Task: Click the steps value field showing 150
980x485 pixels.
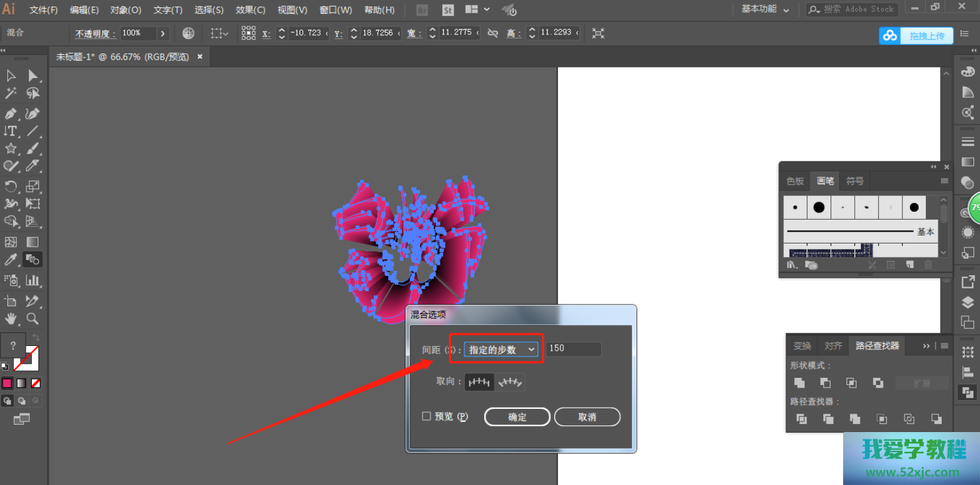Action: click(573, 349)
